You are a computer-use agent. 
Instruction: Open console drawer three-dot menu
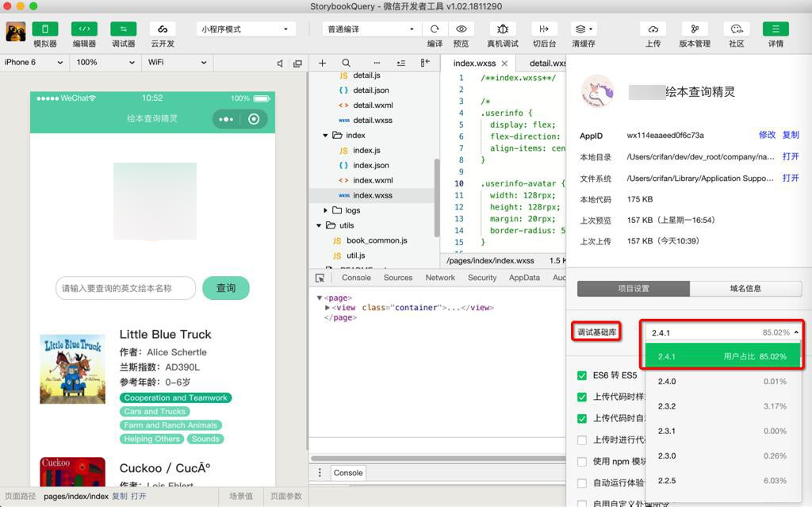[x=320, y=473]
